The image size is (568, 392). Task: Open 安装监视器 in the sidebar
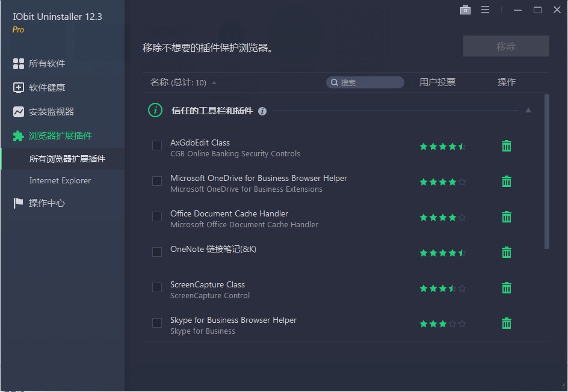point(51,112)
